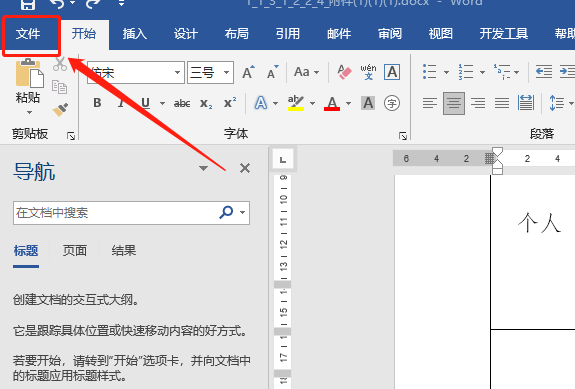Open the 文件 (File) tab
The width and height of the screenshot is (575, 389).
click(x=28, y=34)
